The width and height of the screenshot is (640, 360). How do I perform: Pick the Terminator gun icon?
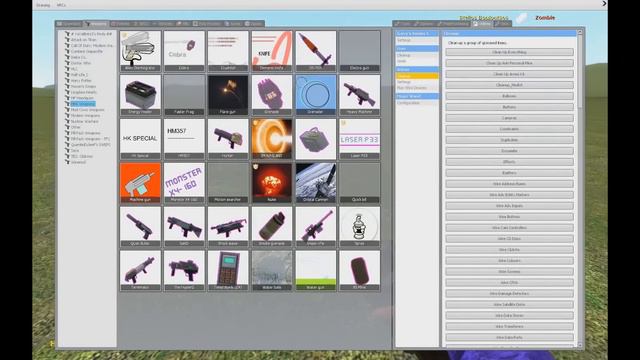pos(140,270)
